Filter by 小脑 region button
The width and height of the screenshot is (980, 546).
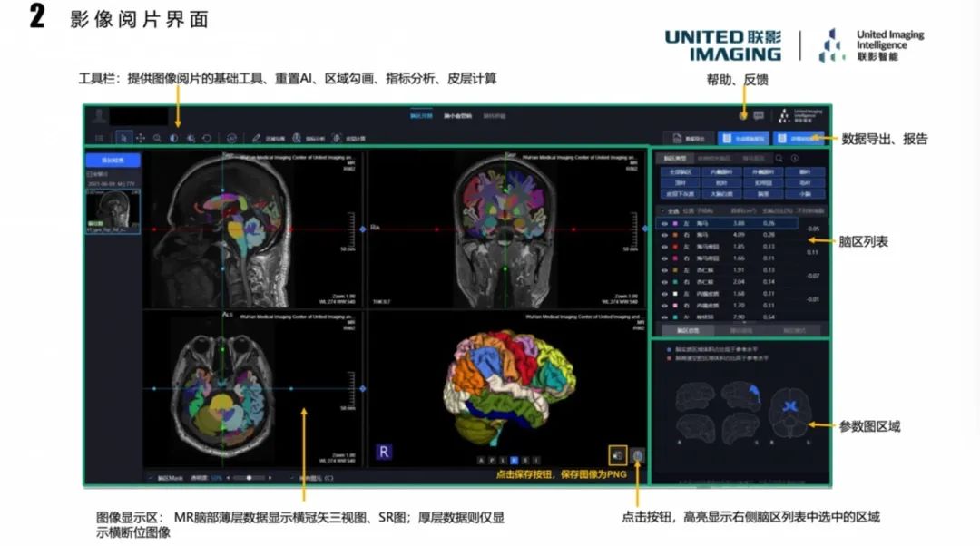point(804,194)
